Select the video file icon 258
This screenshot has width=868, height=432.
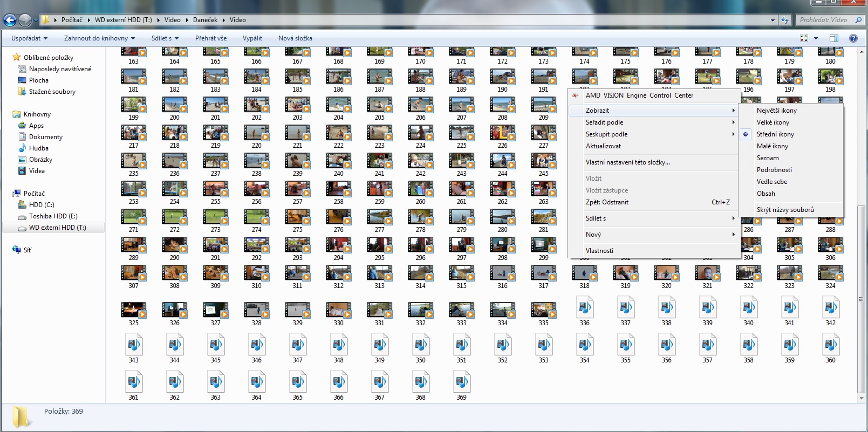click(338, 189)
